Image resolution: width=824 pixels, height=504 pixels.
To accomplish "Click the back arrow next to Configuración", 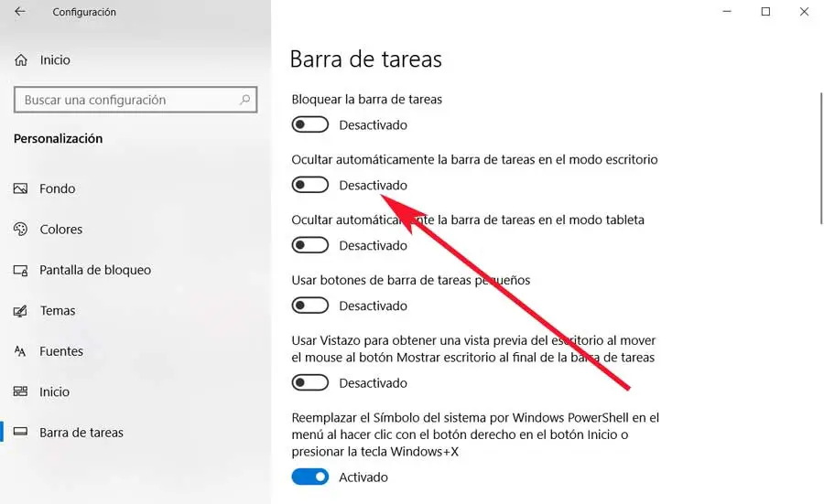I will [x=20, y=12].
